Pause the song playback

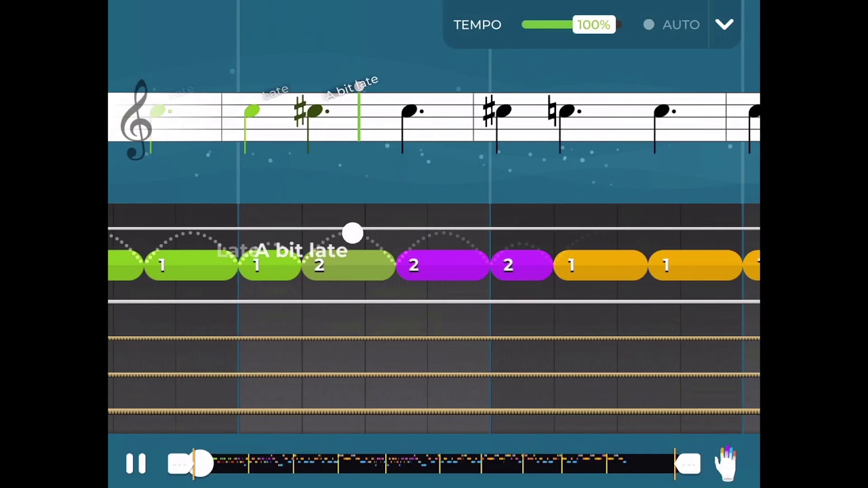pos(136,464)
